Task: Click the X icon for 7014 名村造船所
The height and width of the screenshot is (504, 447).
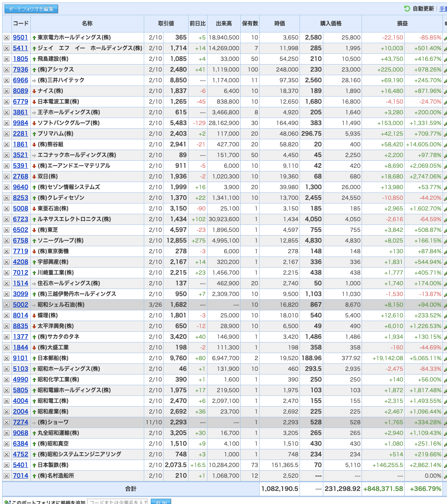Action: pos(7,476)
